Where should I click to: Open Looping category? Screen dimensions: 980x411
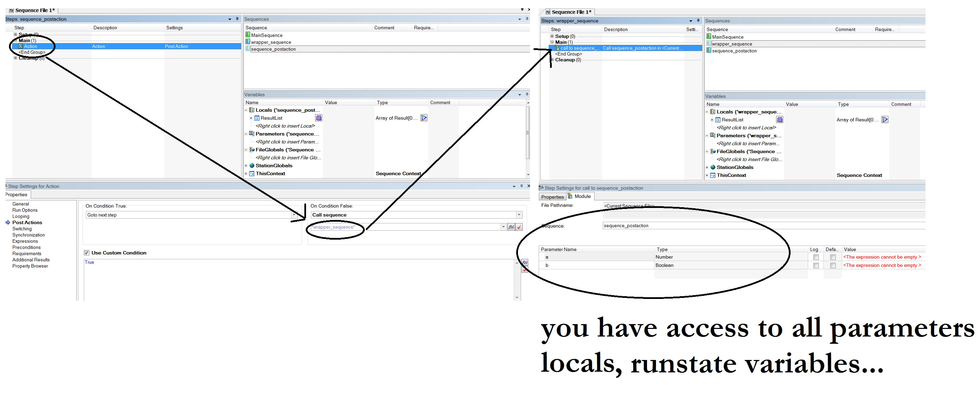click(21, 216)
